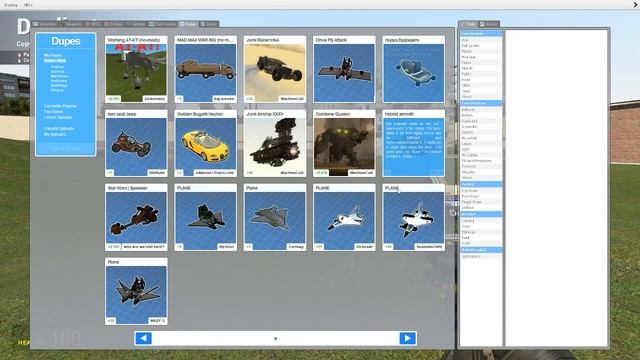Viewport: 640px width, 360px height.
Task: Switch to the Vehicles tab
Action: (x=136, y=24)
